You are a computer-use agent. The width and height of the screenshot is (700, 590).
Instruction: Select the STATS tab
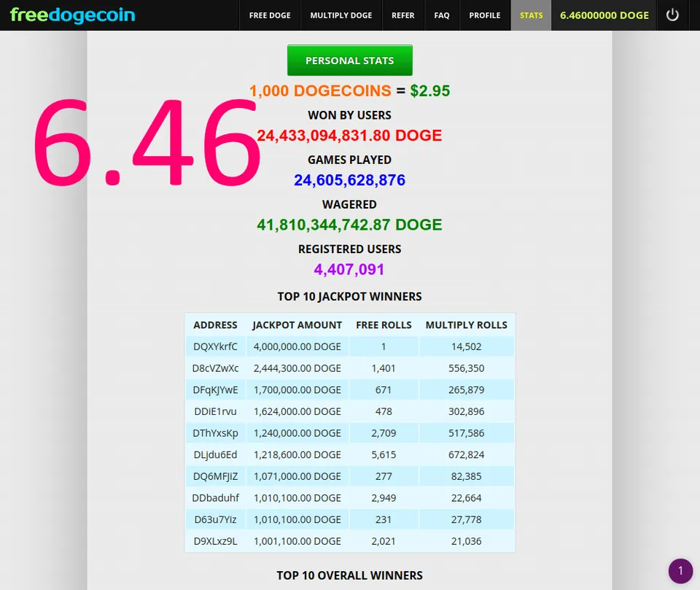[x=532, y=15]
